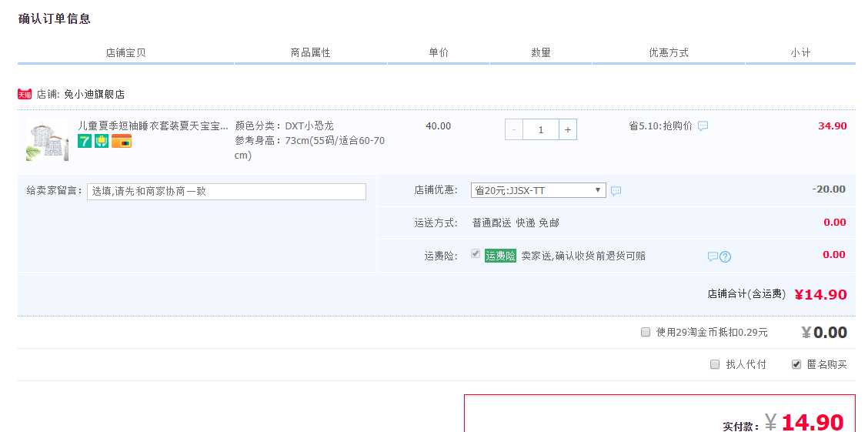
Task: Click the 卖家送,确认收货前退货可赔 text
Action: pos(583,256)
